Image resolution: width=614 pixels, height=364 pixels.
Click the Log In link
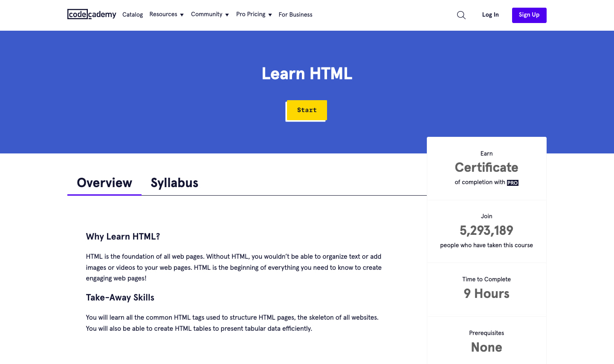click(x=490, y=15)
